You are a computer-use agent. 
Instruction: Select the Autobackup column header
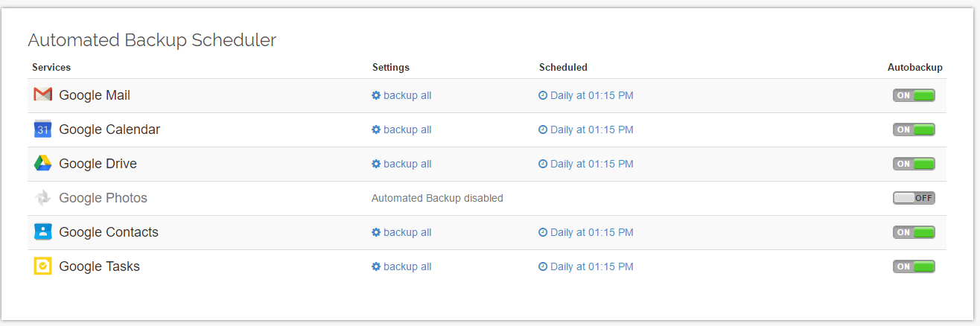click(914, 67)
